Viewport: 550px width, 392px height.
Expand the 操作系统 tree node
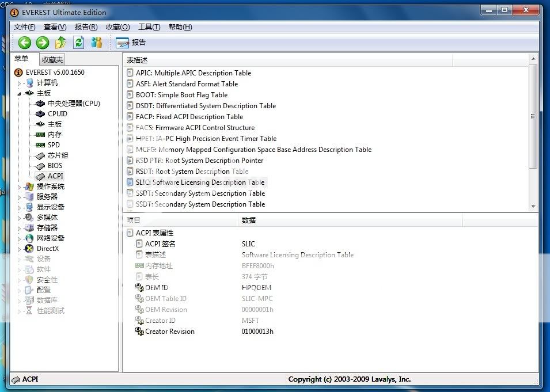[x=19, y=187]
